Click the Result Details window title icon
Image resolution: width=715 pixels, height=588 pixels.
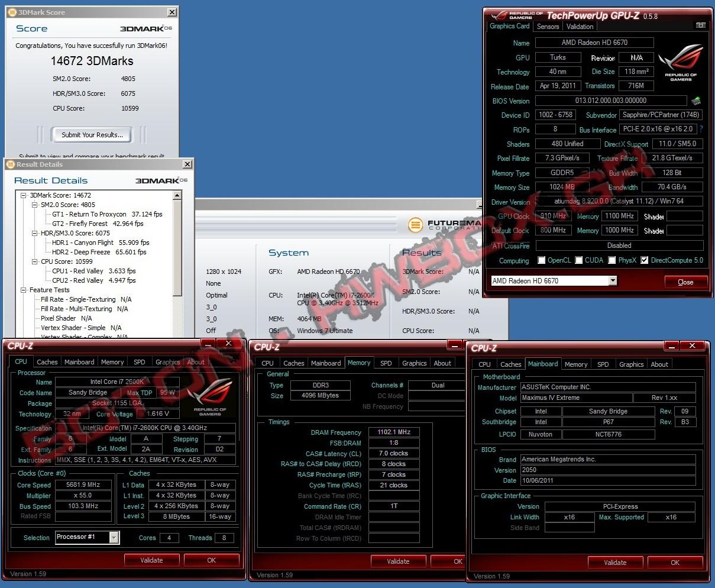click(11, 164)
